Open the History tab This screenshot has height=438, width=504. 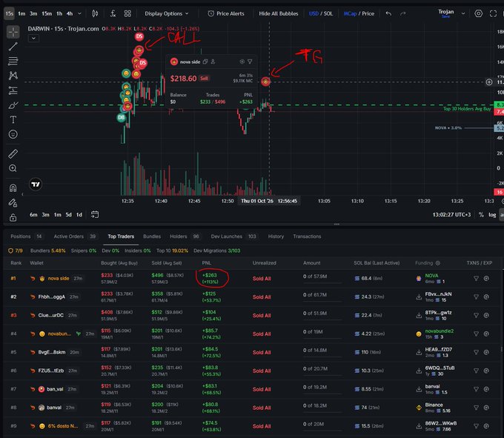tap(276, 236)
